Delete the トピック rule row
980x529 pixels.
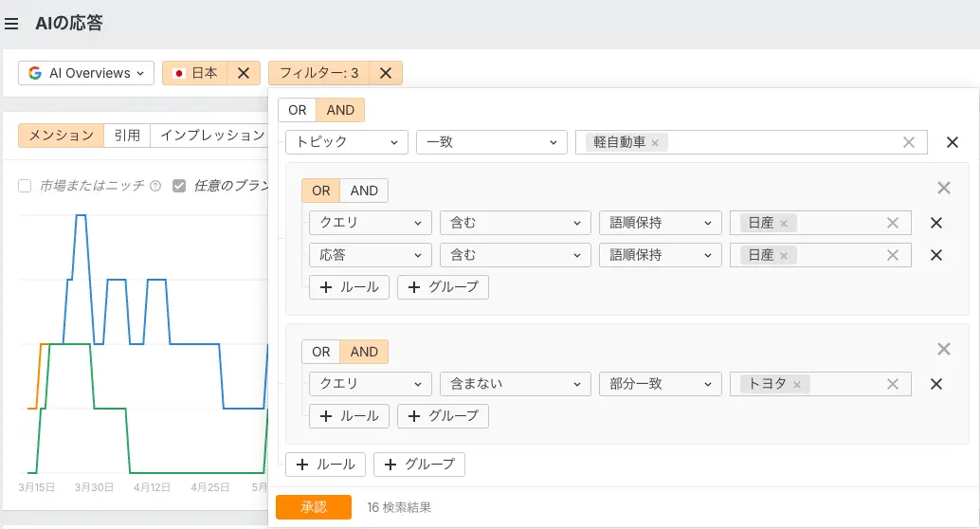pos(953,142)
